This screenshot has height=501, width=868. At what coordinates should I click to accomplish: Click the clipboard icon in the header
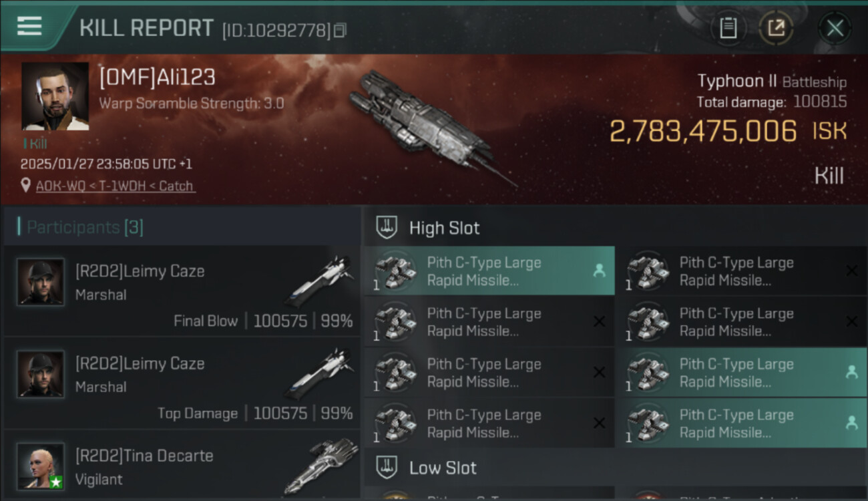click(728, 28)
